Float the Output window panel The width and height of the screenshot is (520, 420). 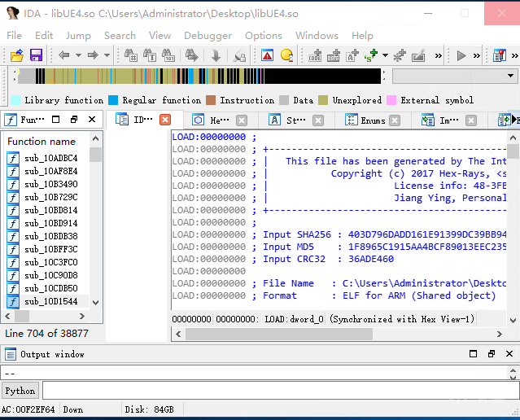pos(492,354)
